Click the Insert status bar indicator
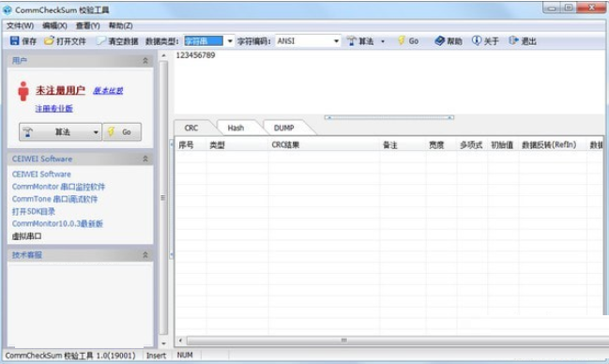The image size is (609, 364). point(156,356)
